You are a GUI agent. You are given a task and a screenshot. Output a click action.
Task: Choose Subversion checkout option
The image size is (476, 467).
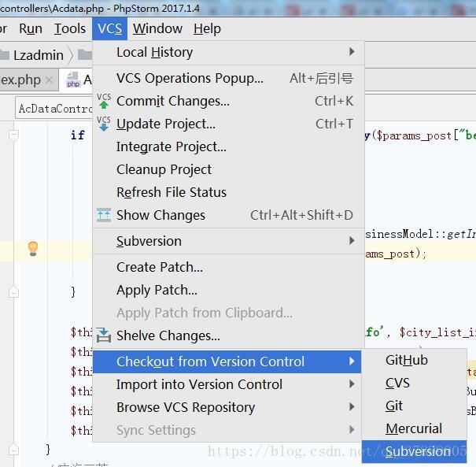(x=414, y=452)
